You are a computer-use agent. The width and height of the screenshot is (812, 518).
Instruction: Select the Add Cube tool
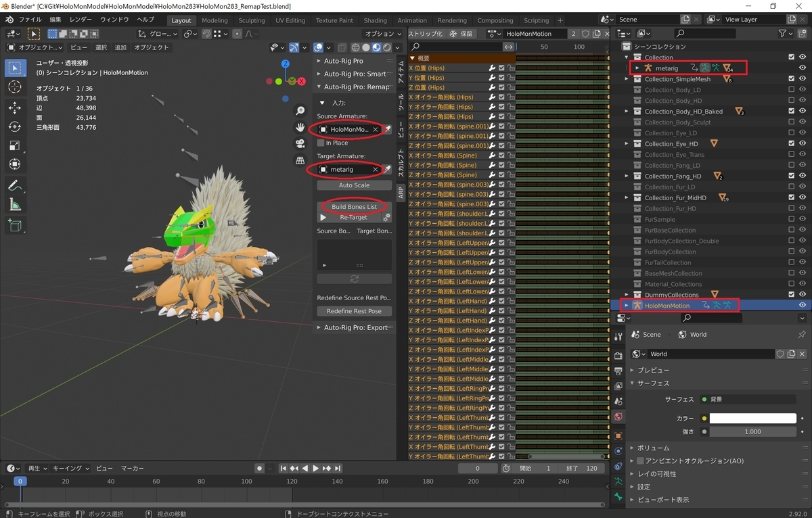tap(16, 227)
